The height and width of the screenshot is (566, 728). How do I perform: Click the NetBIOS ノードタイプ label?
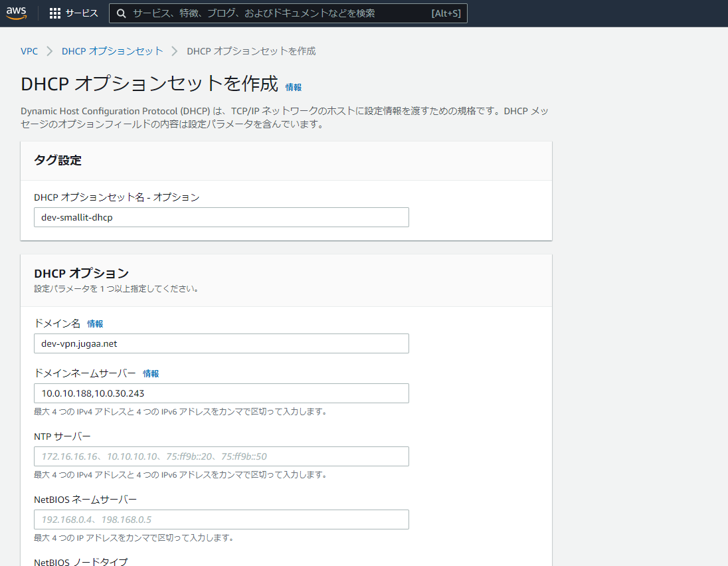(x=80, y=561)
